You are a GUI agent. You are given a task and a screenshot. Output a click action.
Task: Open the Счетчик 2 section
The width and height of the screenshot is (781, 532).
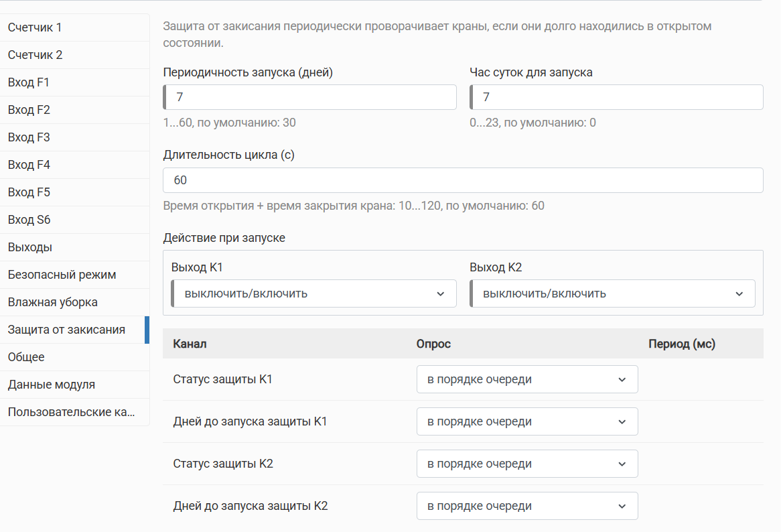pos(75,55)
